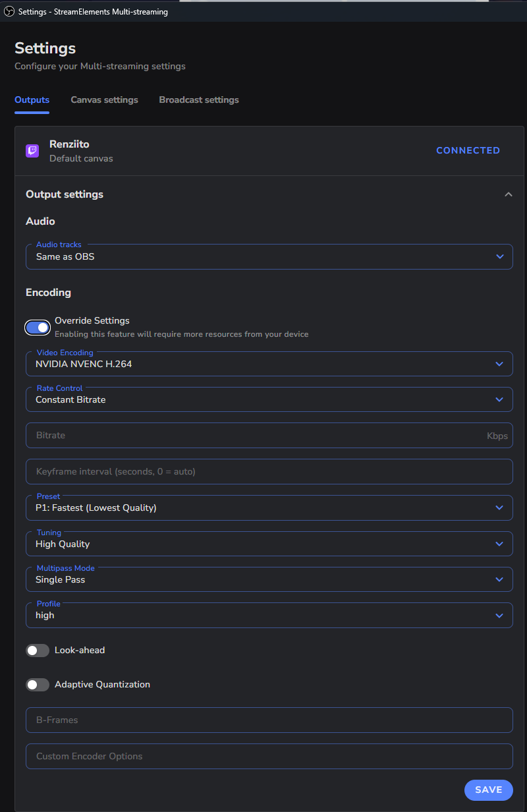
Task: Click the Bitrate input field
Action: [x=269, y=436]
